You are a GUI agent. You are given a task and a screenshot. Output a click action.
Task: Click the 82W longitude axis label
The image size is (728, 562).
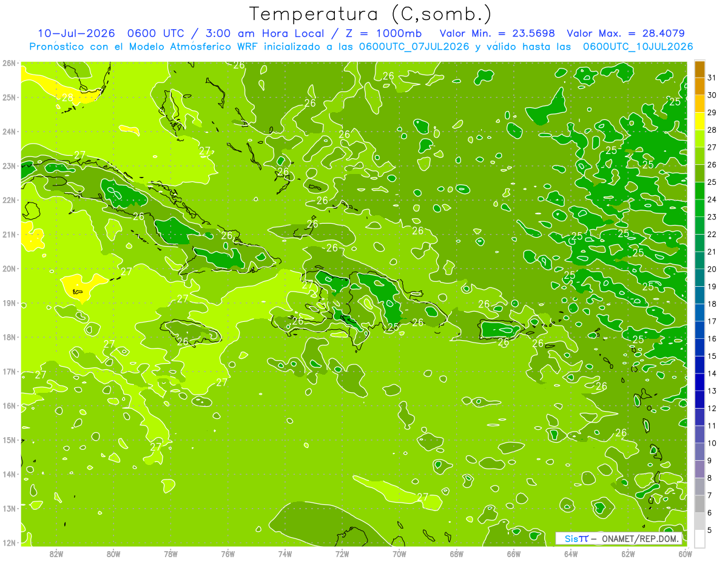[x=56, y=554]
